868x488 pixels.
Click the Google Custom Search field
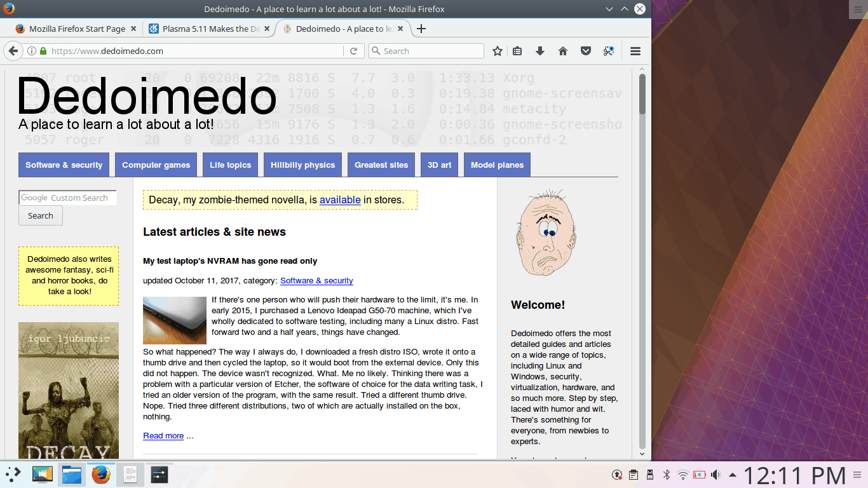click(x=68, y=198)
